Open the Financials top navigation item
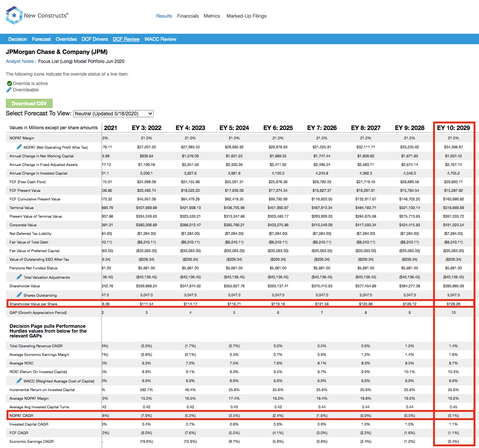This screenshot has width=479, height=448. (188, 16)
